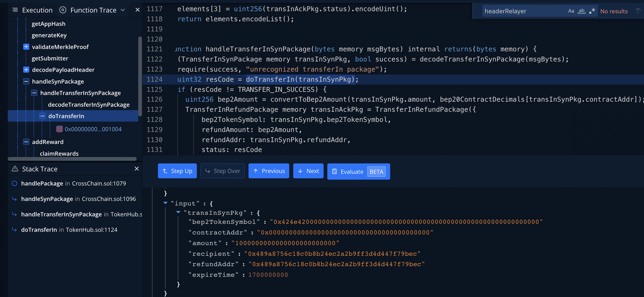The width and height of the screenshot is (644, 297).
Task: Click contract icon beside 0x00000000...001004
Action: 59,129
